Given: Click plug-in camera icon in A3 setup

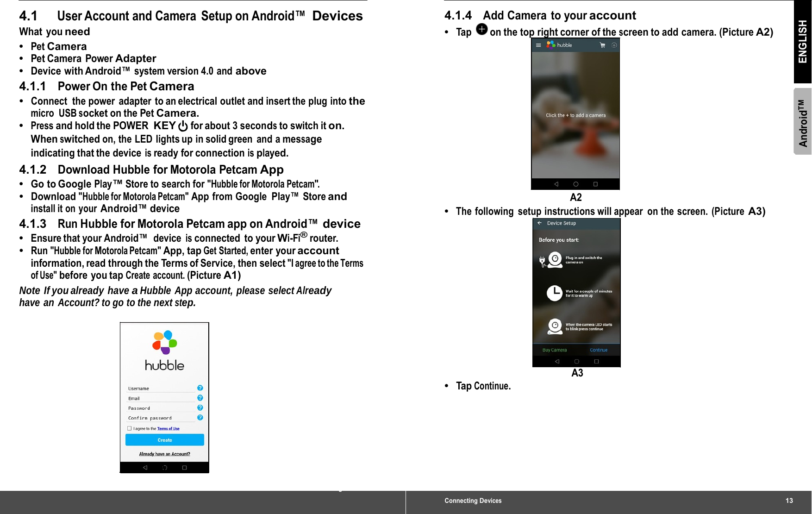Looking at the screenshot, I should 551,260.
